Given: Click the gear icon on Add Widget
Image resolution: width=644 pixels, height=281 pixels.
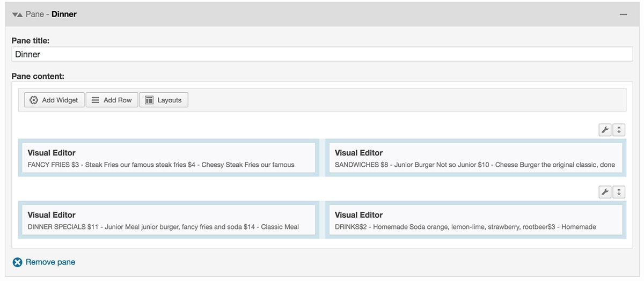Looking at the screenshot, I should 34,100.
